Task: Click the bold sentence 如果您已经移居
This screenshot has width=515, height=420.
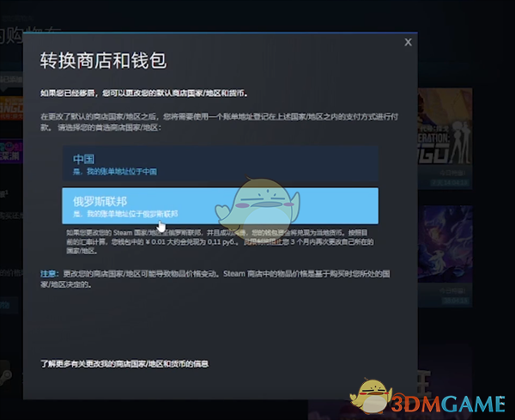Action: tap(144, 94)
